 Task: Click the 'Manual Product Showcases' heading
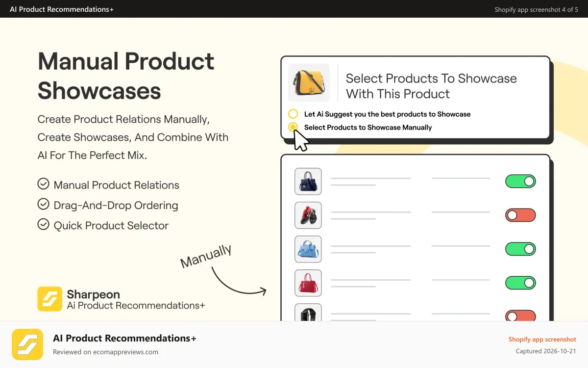point(126,76)
